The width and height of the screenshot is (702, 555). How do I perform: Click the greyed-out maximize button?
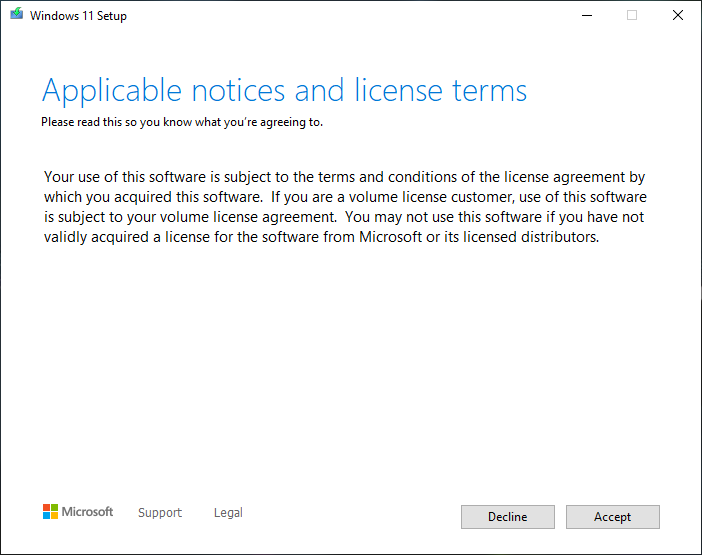pos(632,15)
